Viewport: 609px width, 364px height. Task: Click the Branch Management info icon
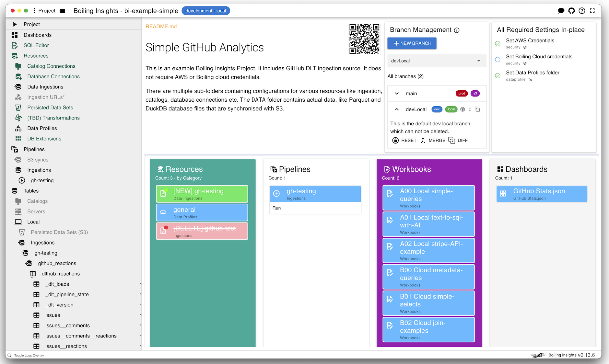(x=457, y=30)
